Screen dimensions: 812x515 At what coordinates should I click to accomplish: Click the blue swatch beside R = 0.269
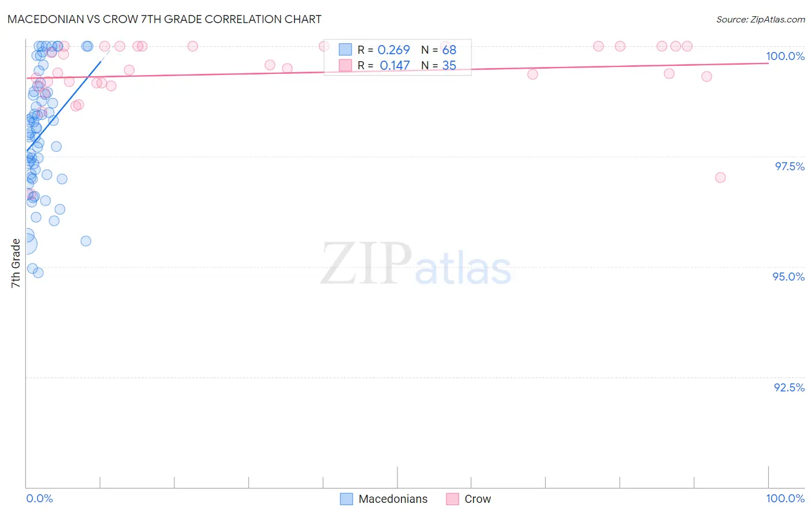click(x=345, y=50)
